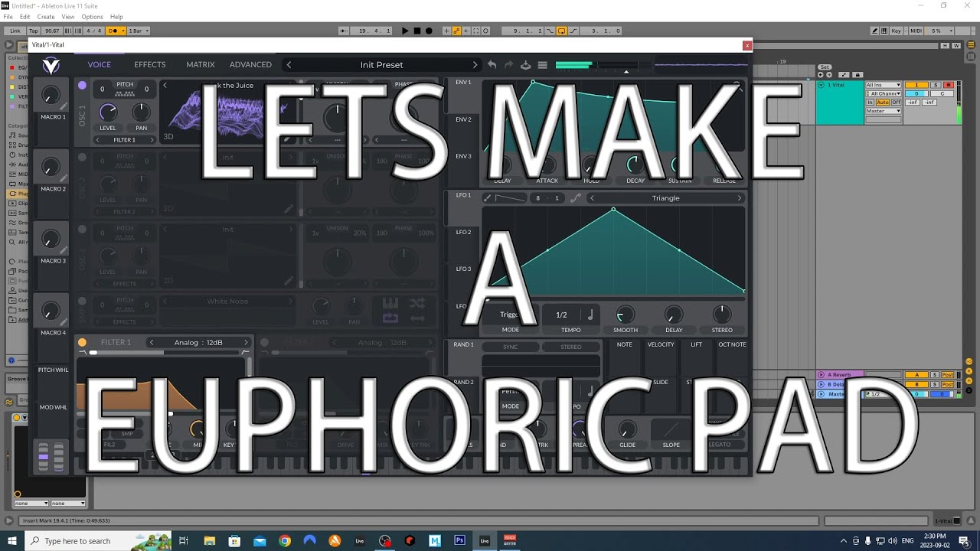Select the LFO 3 tab
Viewport: 980px width, 551px height.
click(464, 269)
